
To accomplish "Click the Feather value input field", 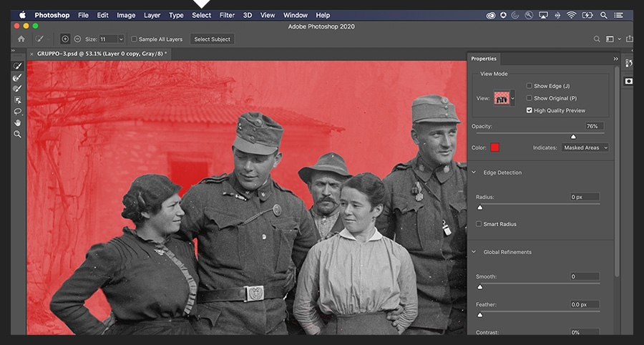I will (585, 304).
